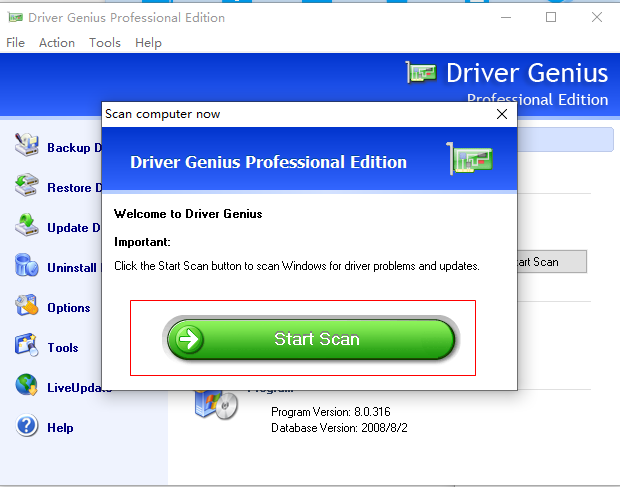Click the Backup sidebar label
The image size is (620, 487).
74,148
